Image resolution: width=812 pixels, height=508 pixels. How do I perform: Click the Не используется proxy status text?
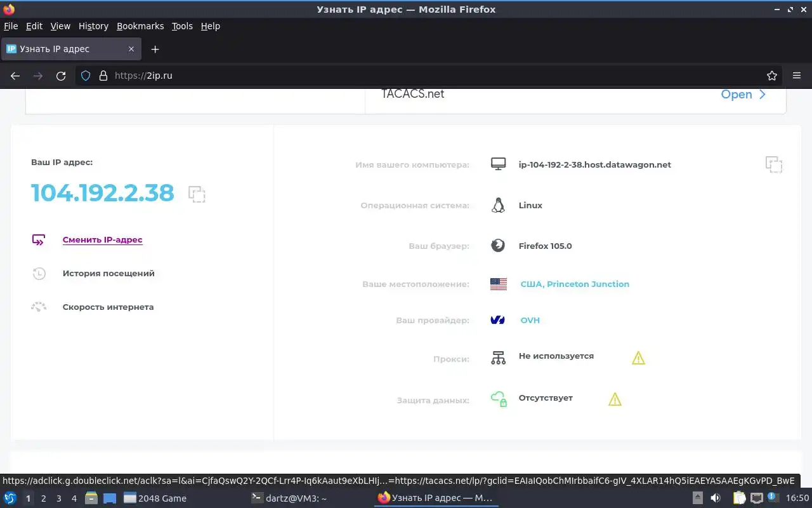[x=556, y=356]
